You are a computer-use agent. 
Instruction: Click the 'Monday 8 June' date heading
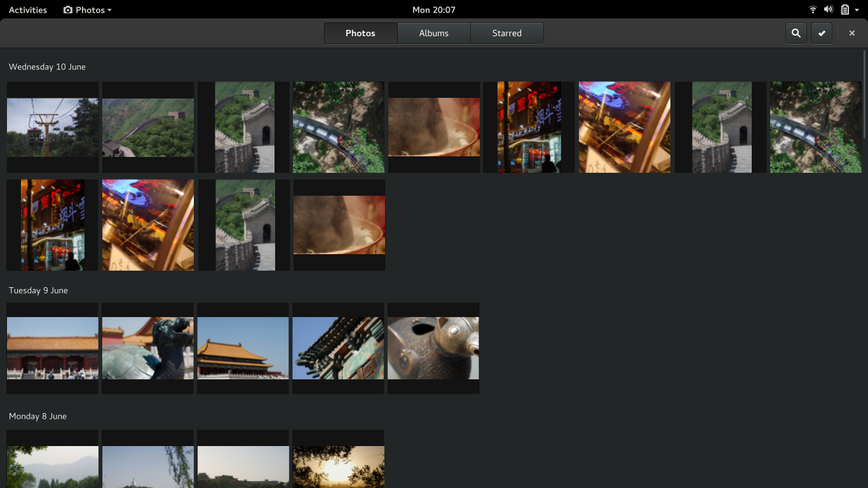(37, 416)
